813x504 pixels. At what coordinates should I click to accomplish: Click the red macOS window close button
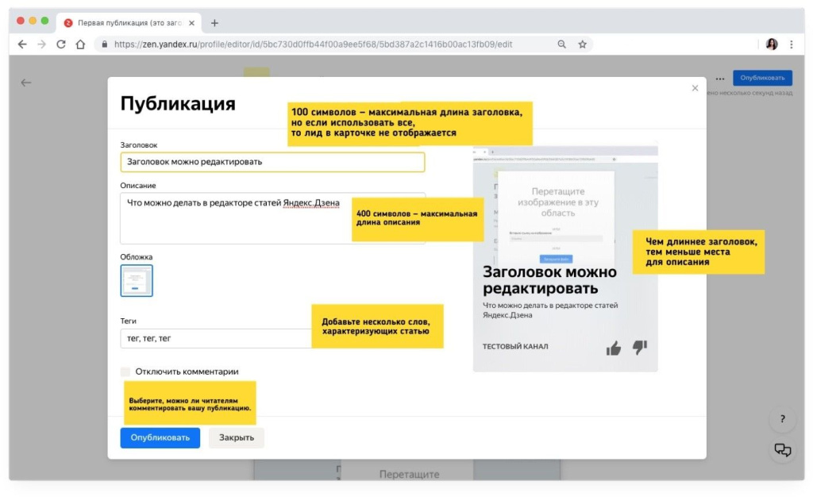tap(20, 21)
